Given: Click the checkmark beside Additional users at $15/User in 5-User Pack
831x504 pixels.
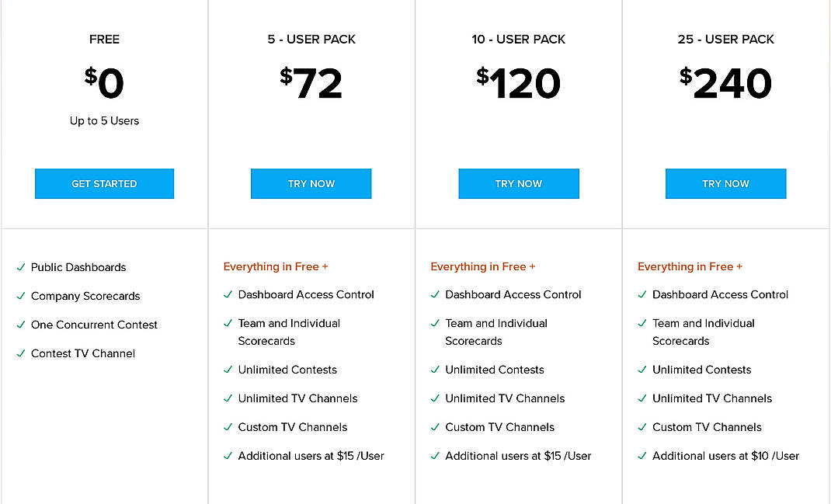Looking at the screenshot, I should (x=228, y=456).
